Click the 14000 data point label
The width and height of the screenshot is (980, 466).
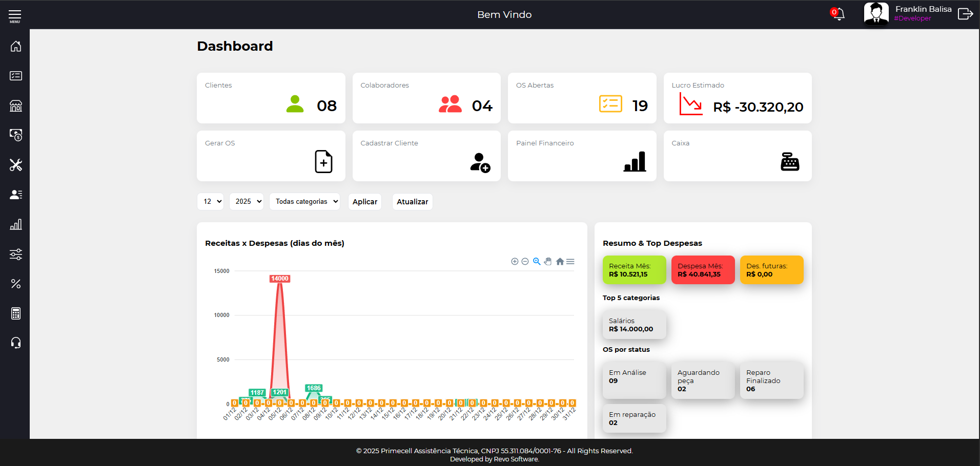point(280,279)
